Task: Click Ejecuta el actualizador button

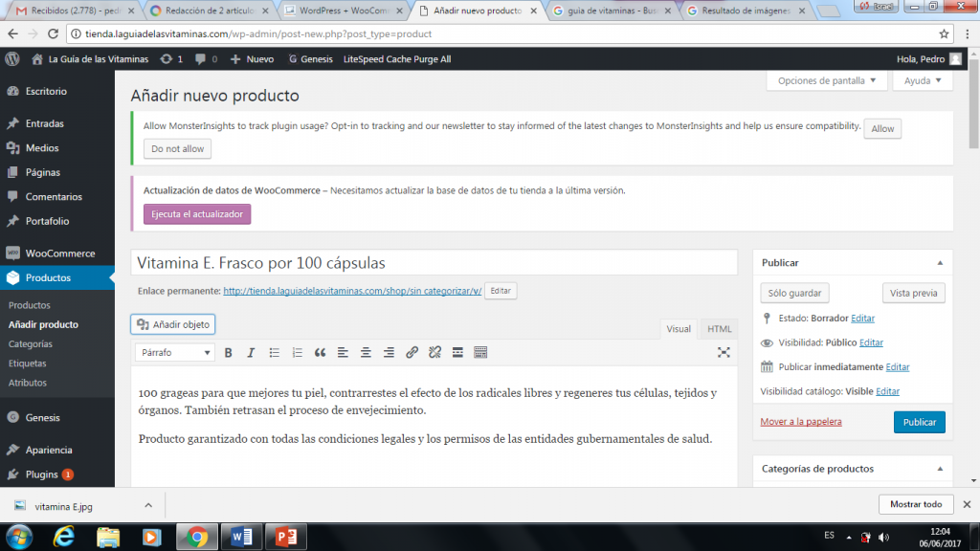Action: point(197,214)
